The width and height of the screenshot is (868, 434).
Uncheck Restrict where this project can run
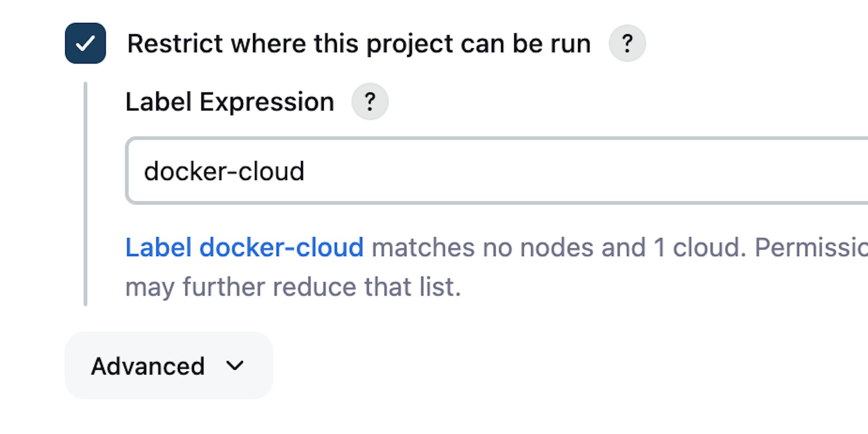click(85, 43)
